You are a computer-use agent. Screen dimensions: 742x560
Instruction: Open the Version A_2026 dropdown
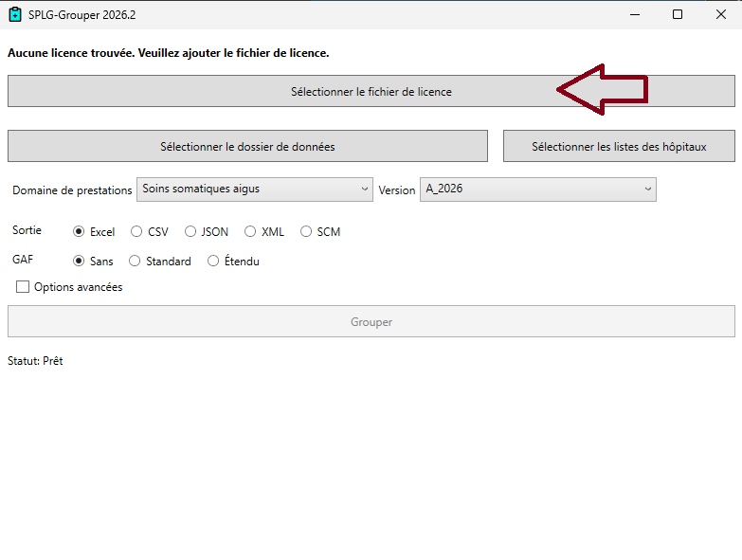click(538, 190)
